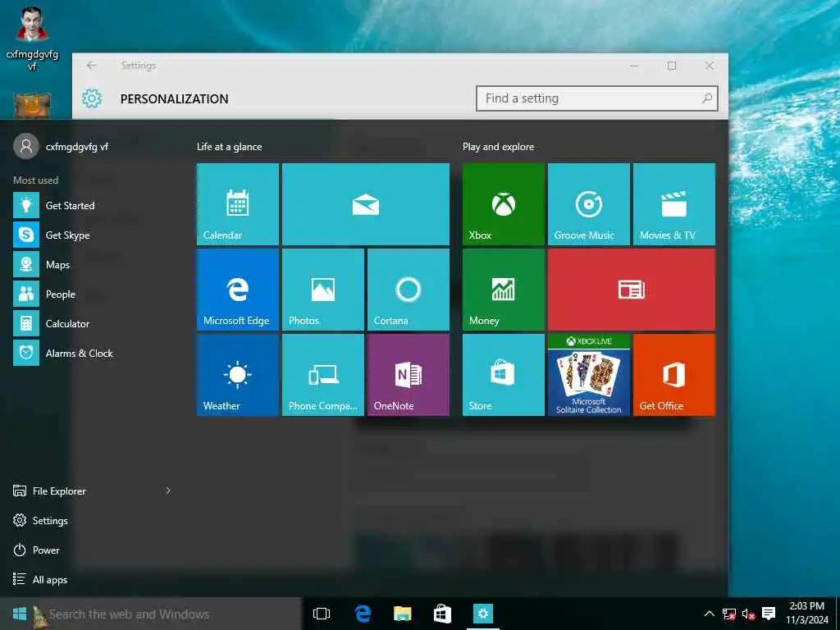Open the Money tile

[504, 290]
